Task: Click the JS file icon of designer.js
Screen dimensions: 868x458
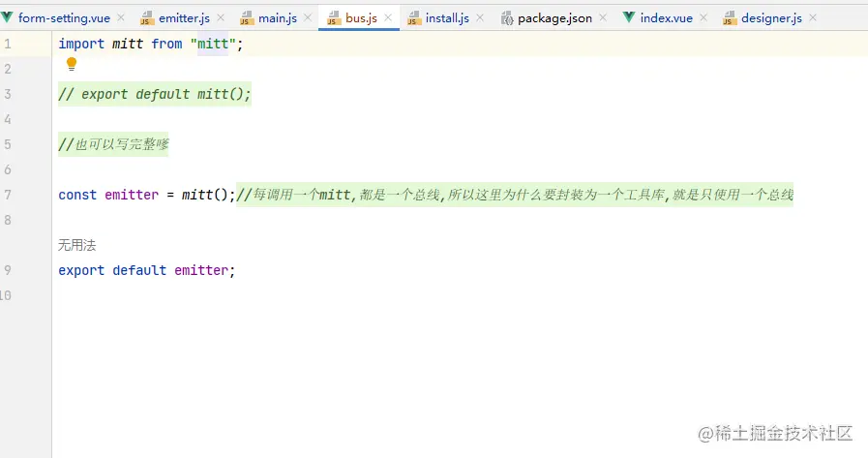Action: 729,18
